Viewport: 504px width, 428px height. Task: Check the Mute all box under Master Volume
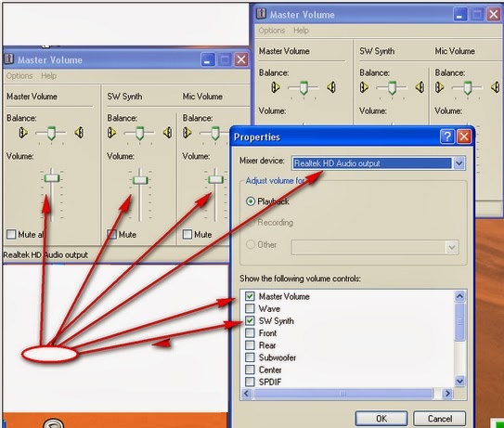click(x=11, y=234)
